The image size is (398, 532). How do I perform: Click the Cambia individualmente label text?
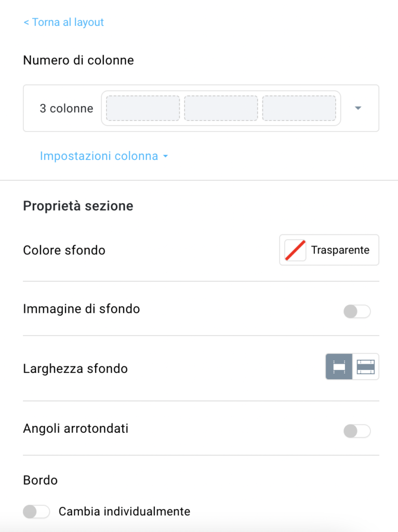[125, 512]
